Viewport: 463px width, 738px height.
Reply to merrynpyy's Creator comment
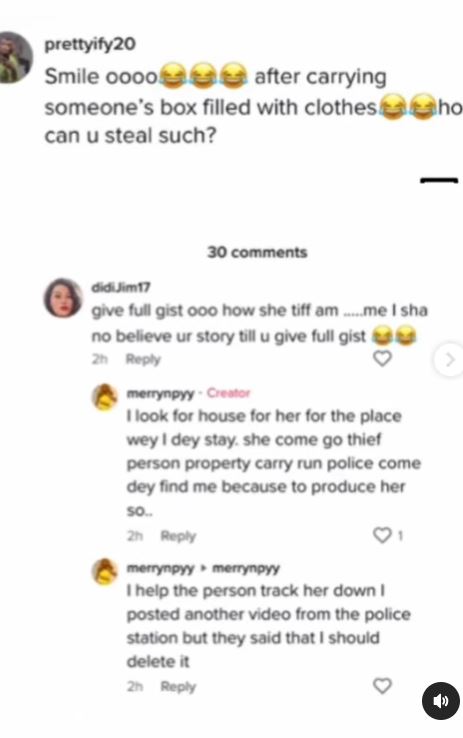coord(178,536)
